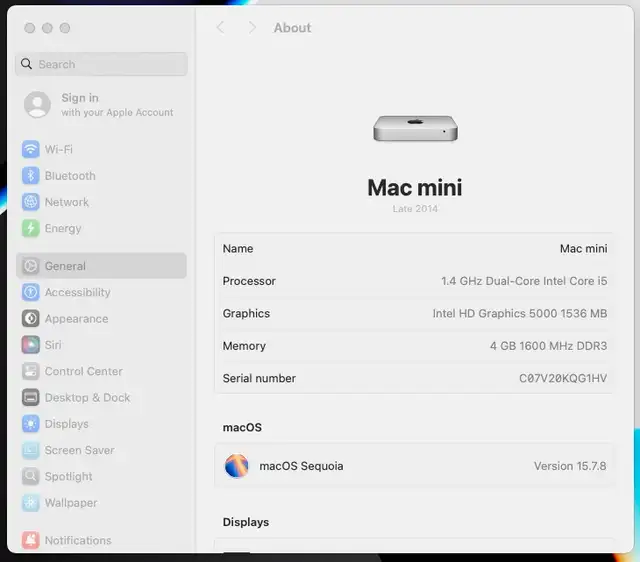Screen dimensions: 640x562
Task: Click the Wi-Fi icon in sidebar
Action: click(31, 149)
